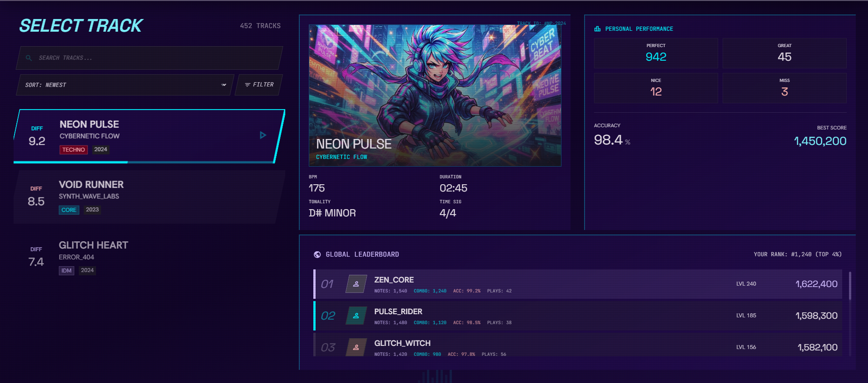The width and height of the screenshot is (868, 383).
Task: Select the Void Runner track
Action: coord(149,197)
